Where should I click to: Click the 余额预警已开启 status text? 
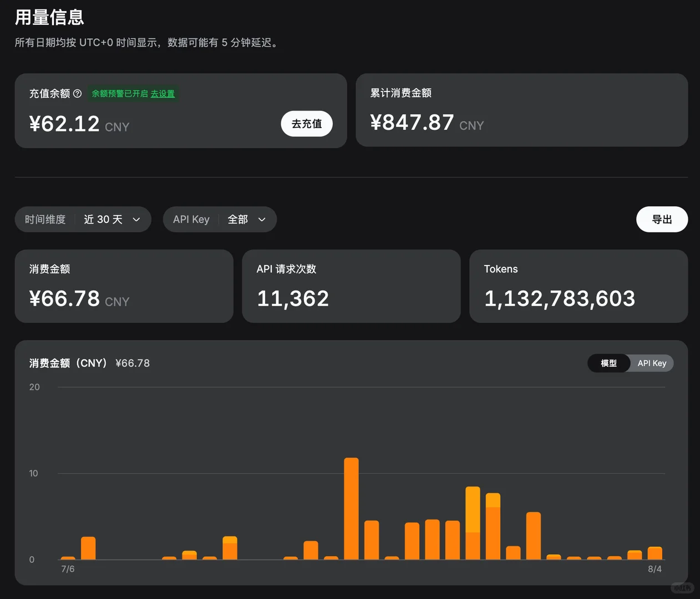(120, 94)
